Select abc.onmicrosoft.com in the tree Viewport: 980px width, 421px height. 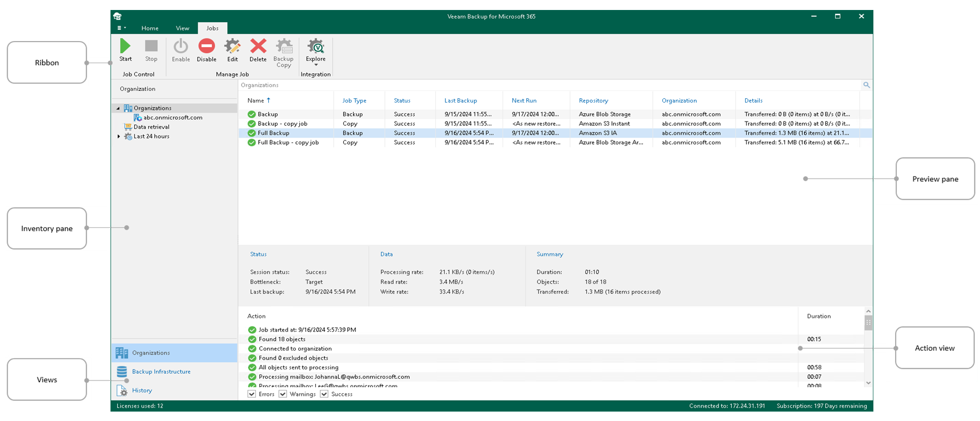tap(173, 118)
